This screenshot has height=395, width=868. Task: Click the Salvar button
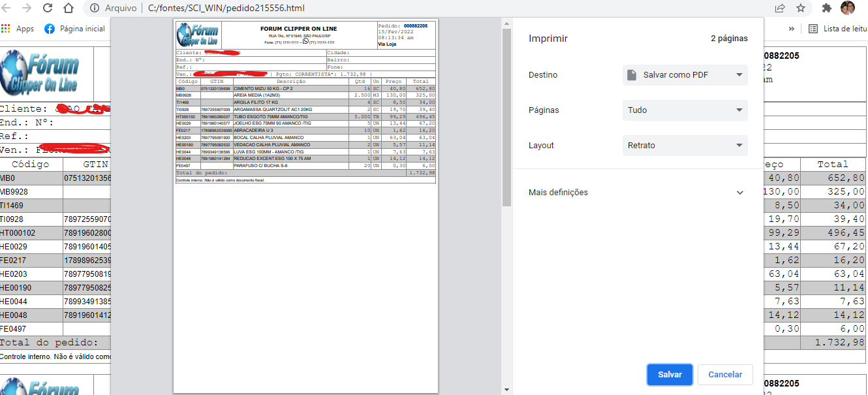coord(670,375)
